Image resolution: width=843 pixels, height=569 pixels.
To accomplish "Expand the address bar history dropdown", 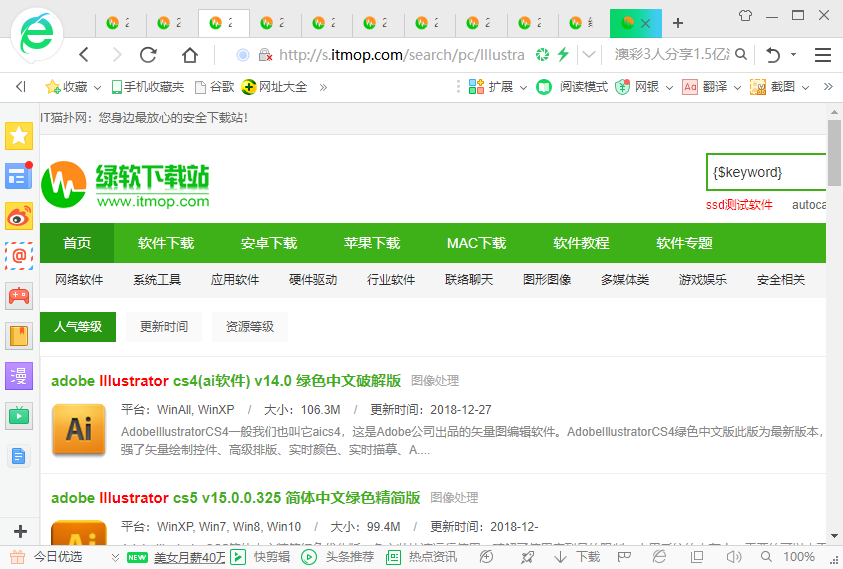I will 589,54.
